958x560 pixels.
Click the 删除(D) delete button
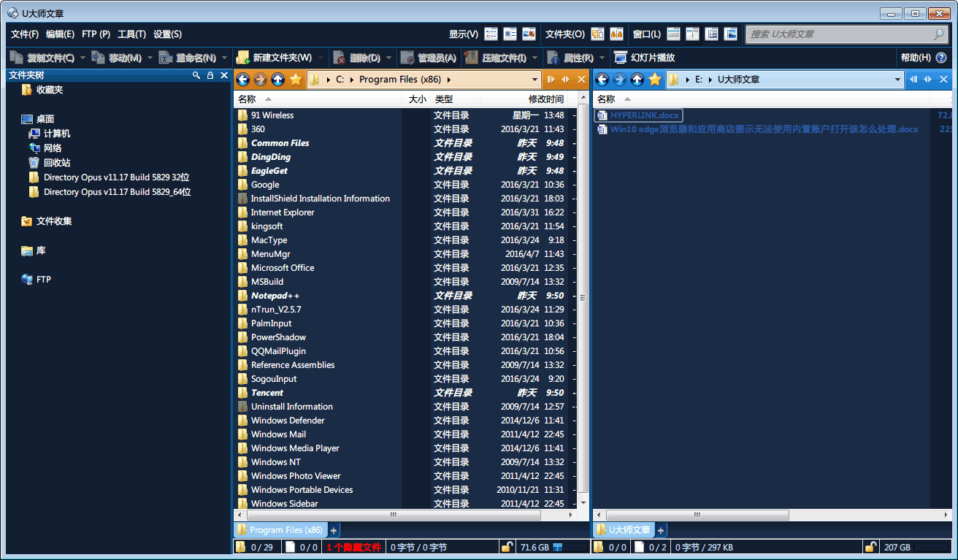point(356,58)
